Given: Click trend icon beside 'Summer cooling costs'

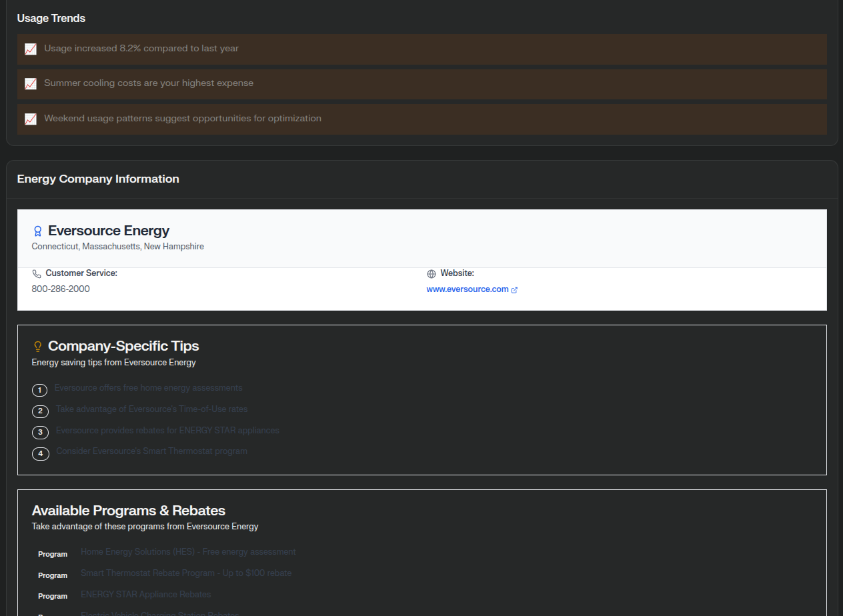Looking at the screenshot, I should point(31,84).
